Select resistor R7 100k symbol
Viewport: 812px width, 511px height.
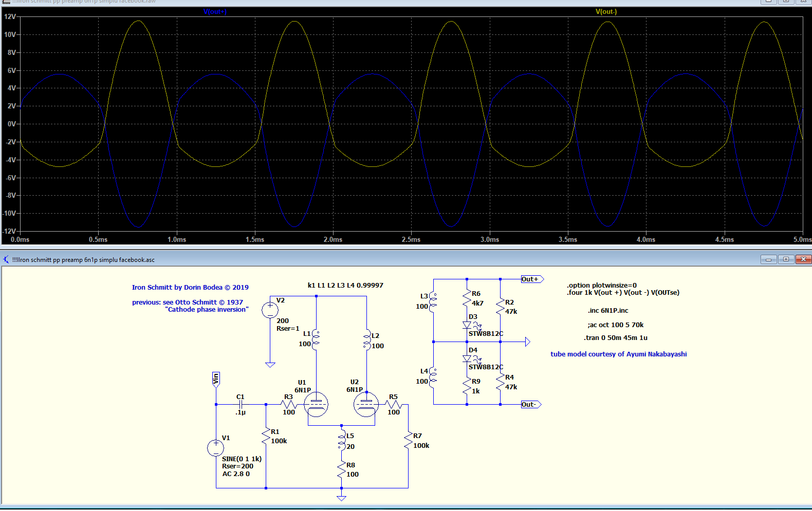409,440
